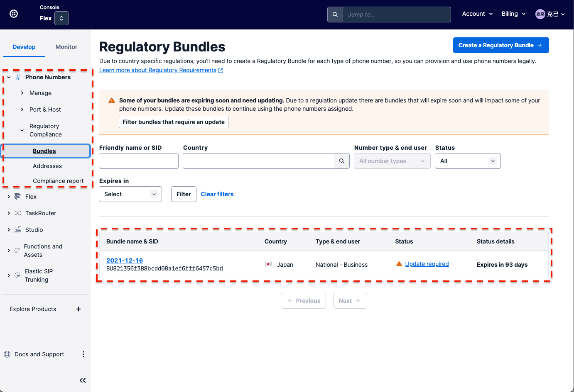Expand the Manage submenu

click(x=22, y=93)
